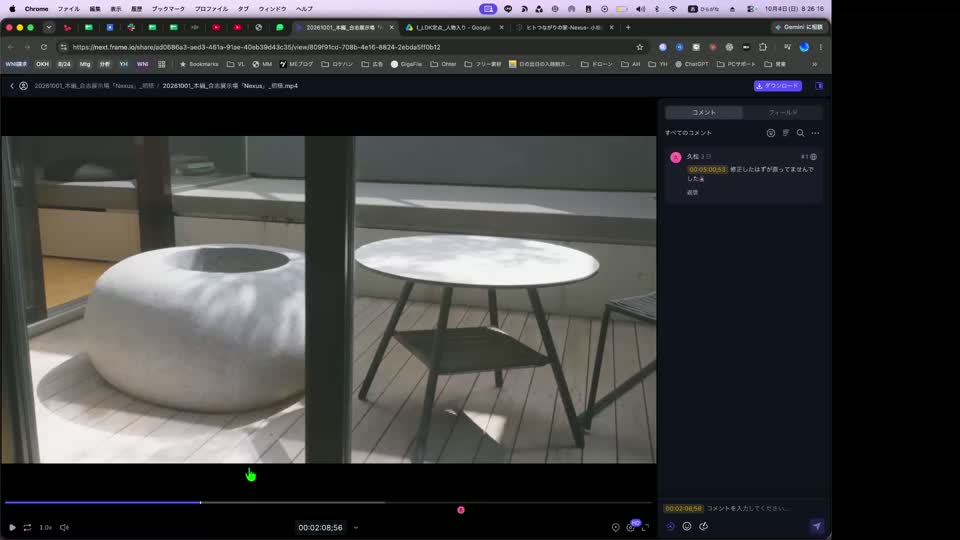This screenshot has height=540, width=960.
Task: Open the Bookmarks star folder
Action: (x=198, y=64)
